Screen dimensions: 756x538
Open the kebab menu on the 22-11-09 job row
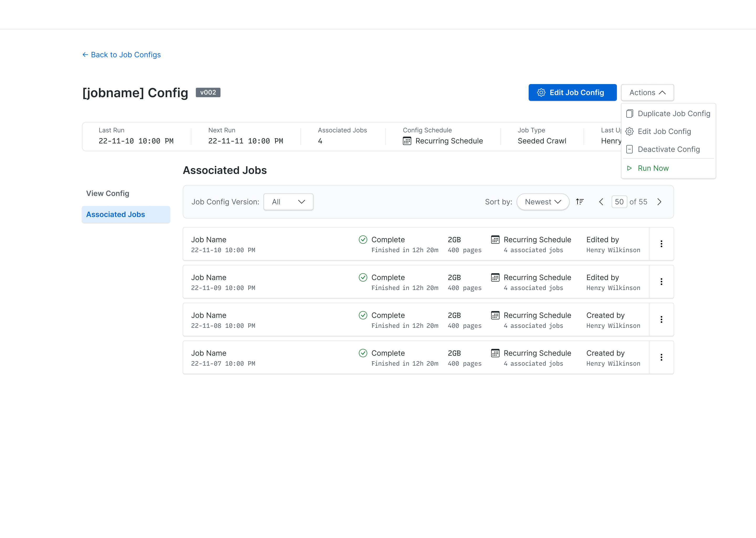click(661, 282)
